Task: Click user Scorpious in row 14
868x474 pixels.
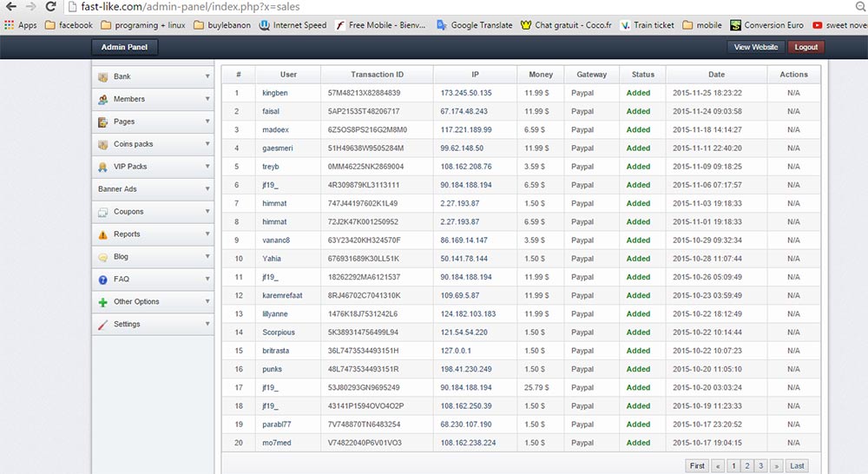Action: [x=279, y=332]
